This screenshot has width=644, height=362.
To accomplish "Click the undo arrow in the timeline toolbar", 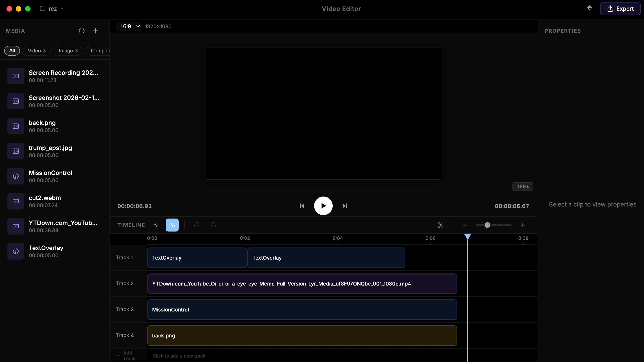I will [x=196, y=225].
